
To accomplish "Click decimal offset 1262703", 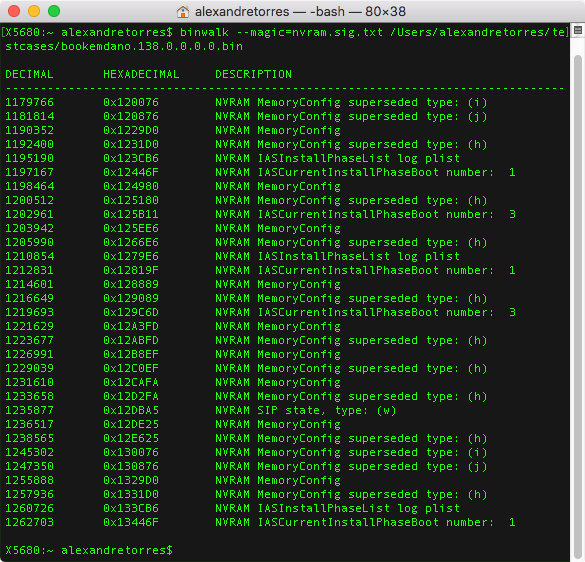I will pos(29,522).
